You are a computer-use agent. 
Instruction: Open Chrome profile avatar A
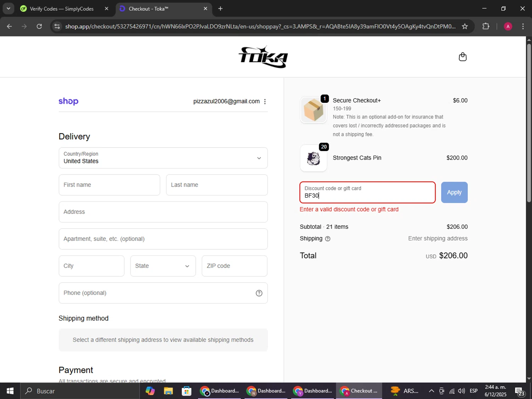click(508, 26)
